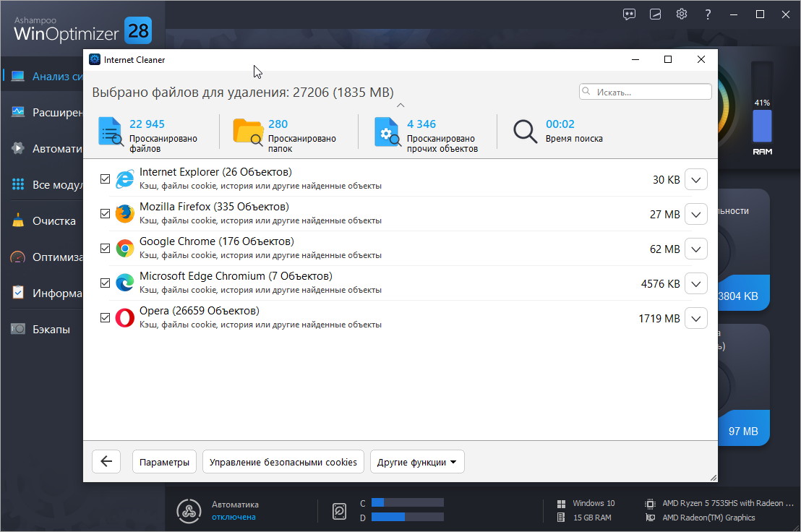Click the Mozilla Firefox 27 MB size value
This screenshot has height=532, width=801.
click(x=664, y=215)
